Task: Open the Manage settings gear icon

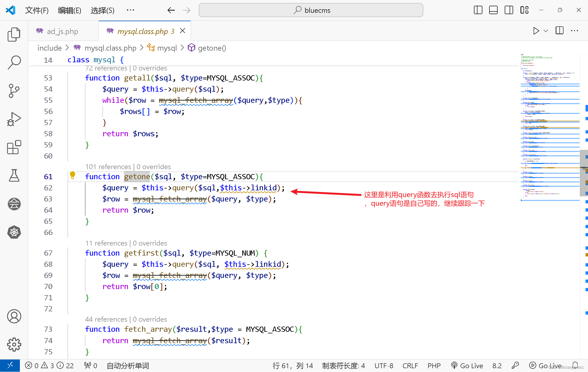Action: pyautogui.click(x=14, y=344)
